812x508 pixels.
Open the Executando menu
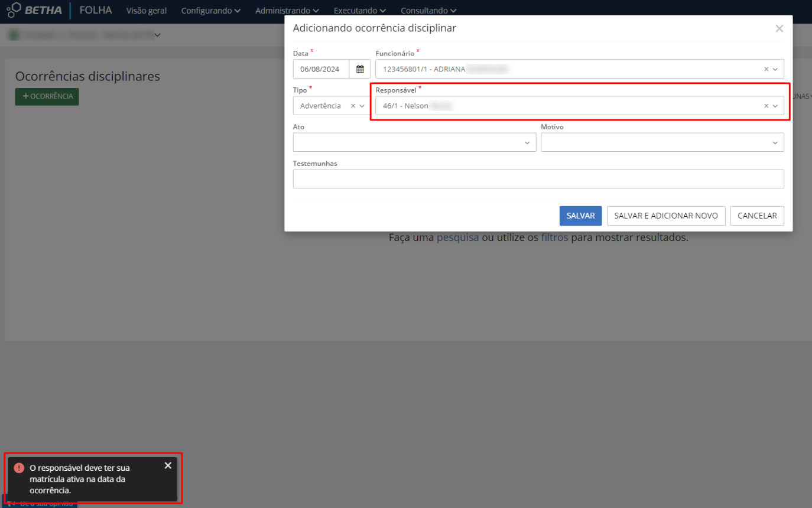360,11
